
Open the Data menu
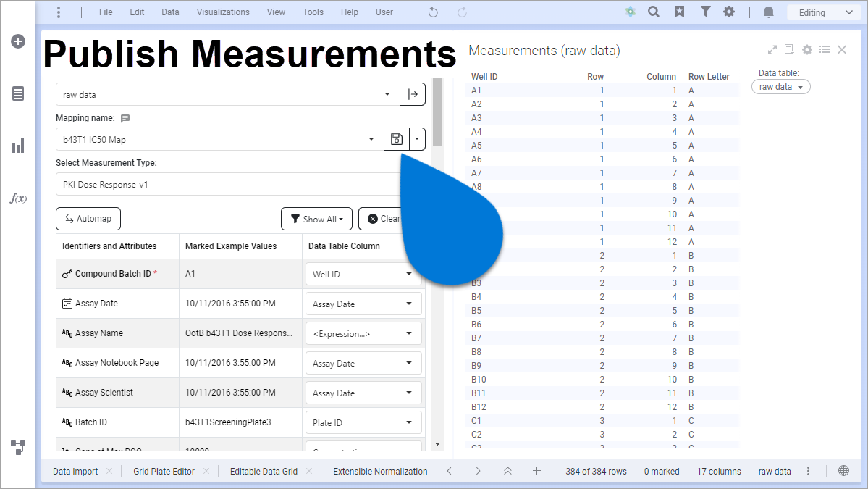tap(170, 12)
